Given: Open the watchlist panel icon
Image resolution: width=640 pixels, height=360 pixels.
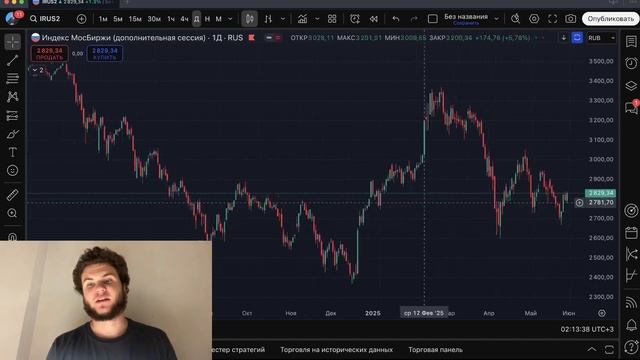Looking at the screenshot, I should point(631,41).
